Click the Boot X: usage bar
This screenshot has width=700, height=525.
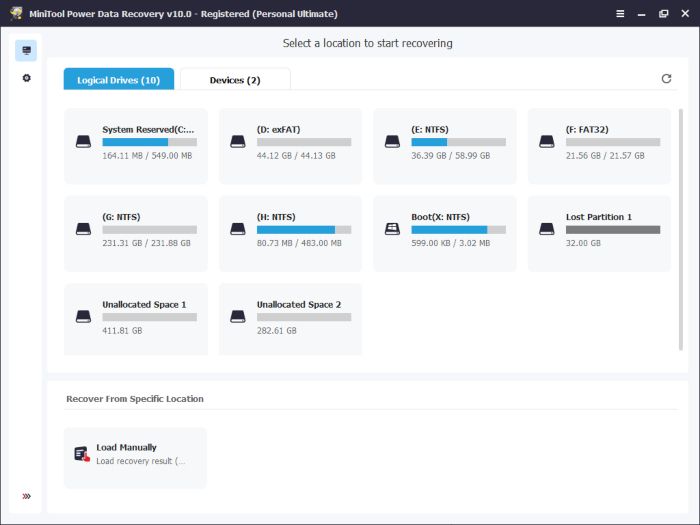458,229
